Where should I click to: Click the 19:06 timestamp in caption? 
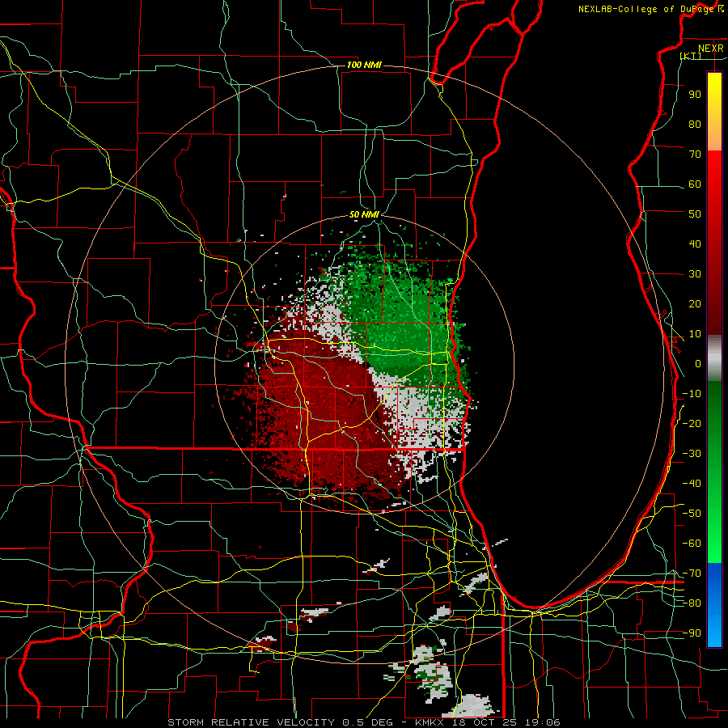[x=544, y=722]
